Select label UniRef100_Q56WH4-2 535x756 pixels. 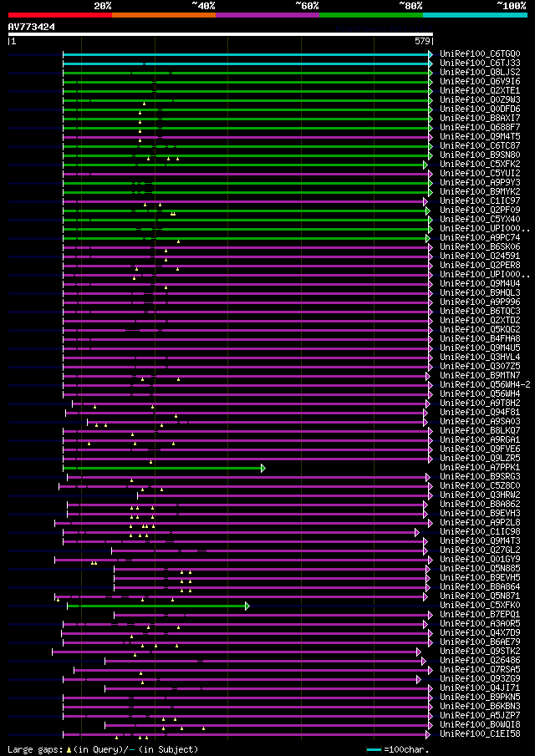pyautogui.click(x=486, y=385)
